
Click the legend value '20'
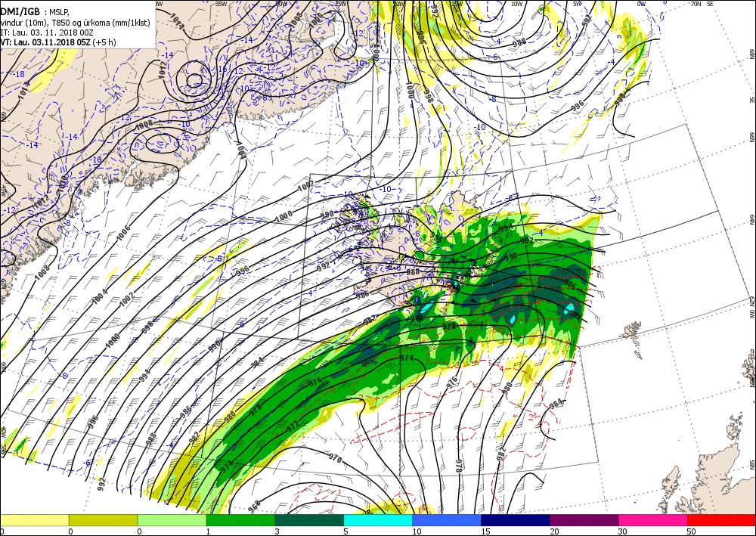click(x=554, y=531)
